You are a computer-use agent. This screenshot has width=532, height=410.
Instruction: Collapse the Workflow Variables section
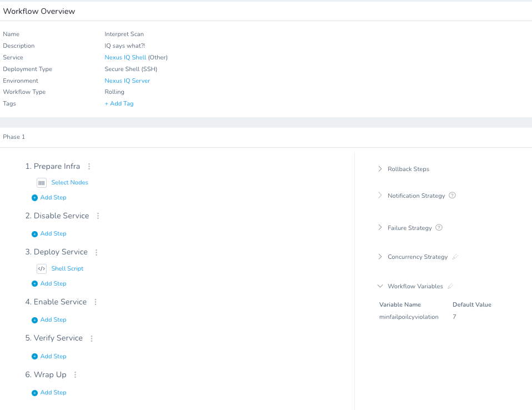pyautogui.click(x=380, y=286)
